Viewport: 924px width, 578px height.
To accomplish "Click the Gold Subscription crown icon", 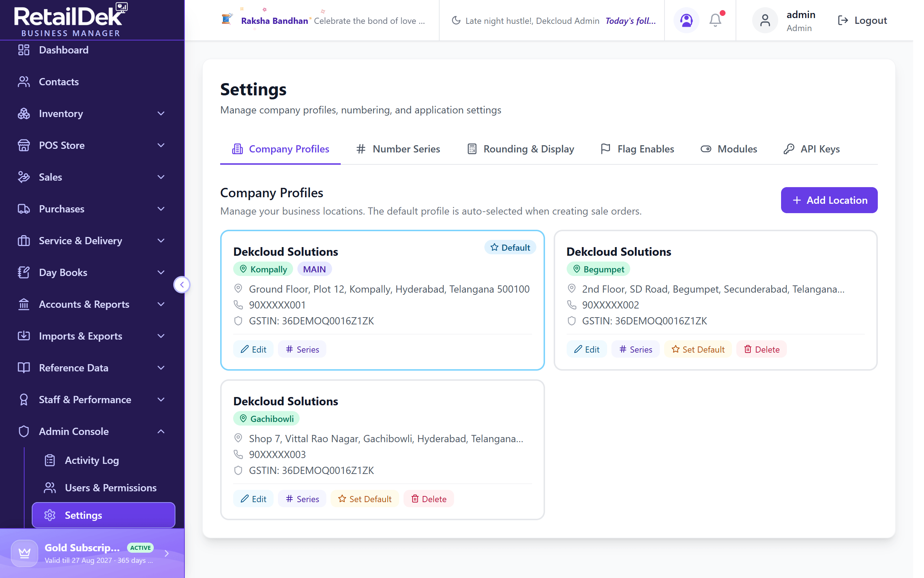I will pos(25,553).
